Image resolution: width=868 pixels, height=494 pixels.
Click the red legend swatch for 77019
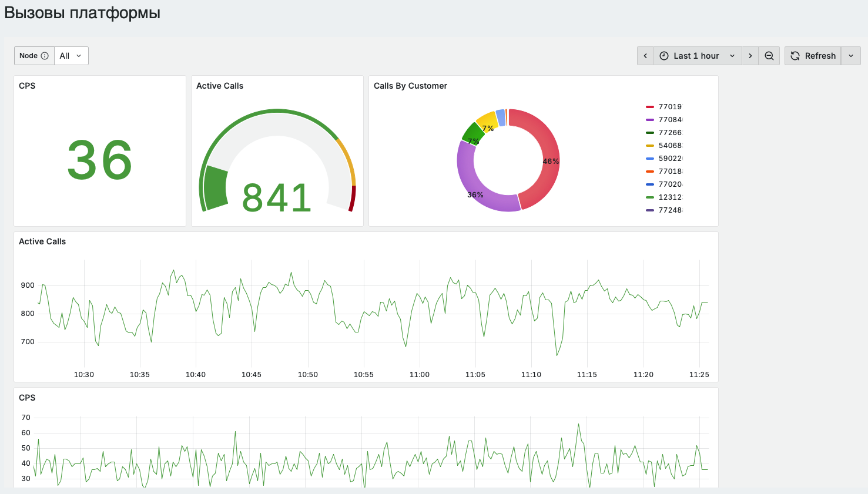[650, 107]
